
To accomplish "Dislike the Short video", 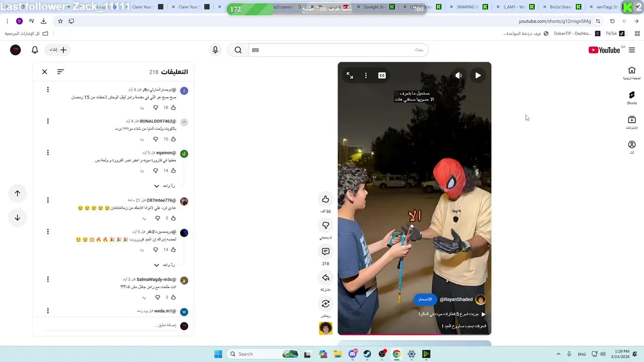I will coord(326,225).
